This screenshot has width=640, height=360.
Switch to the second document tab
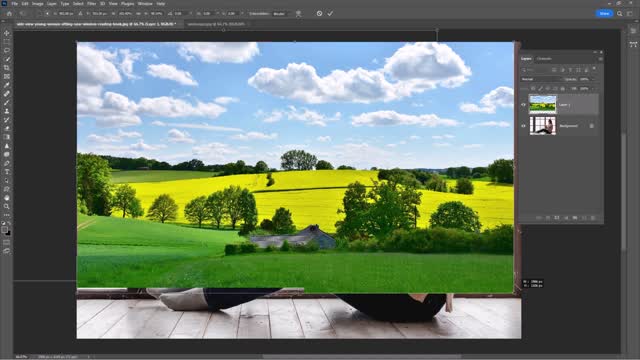(216, 24)
